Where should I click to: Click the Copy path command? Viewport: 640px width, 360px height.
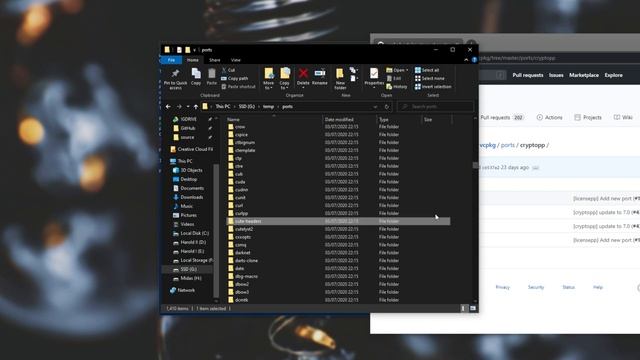click(x=235, y=78)
